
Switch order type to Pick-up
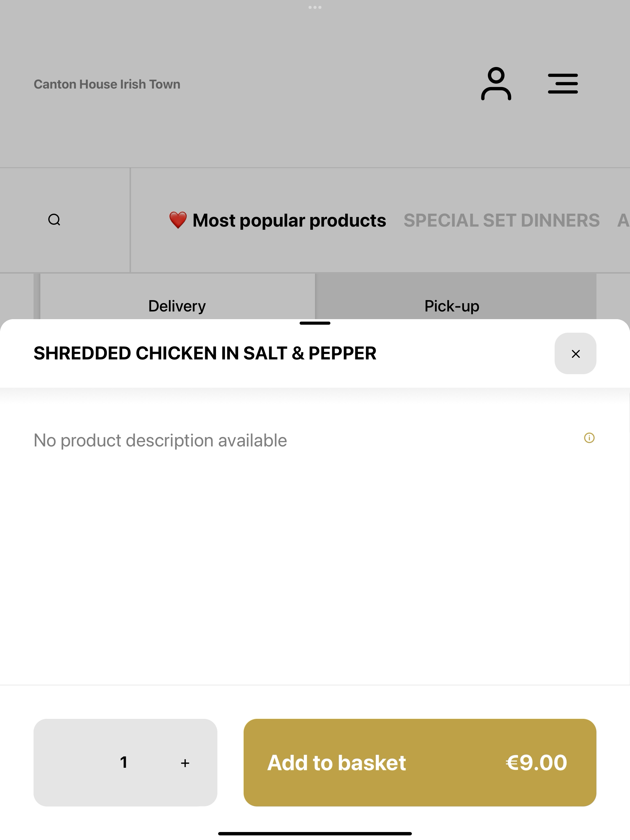452,306
